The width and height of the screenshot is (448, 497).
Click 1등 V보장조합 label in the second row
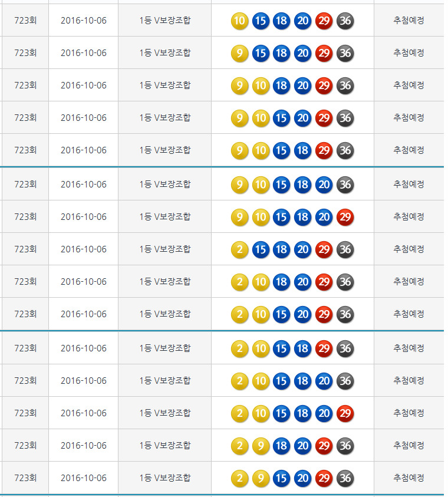pyautogui.click(x=165, y=53)
